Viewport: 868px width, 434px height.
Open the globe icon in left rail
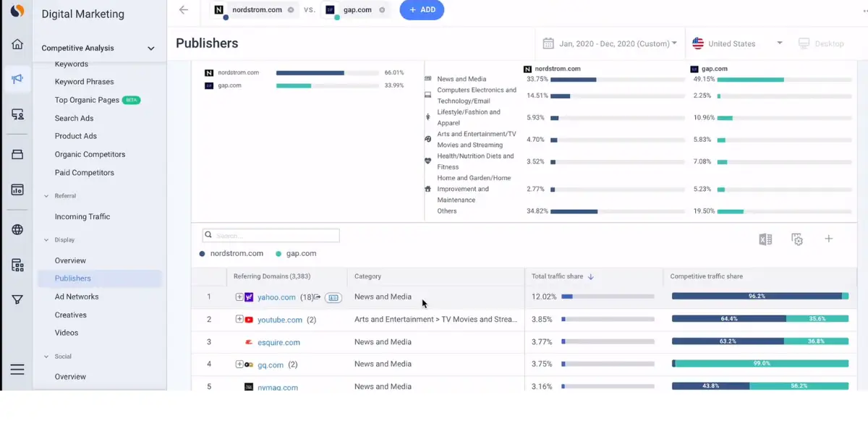click(17, 230)
